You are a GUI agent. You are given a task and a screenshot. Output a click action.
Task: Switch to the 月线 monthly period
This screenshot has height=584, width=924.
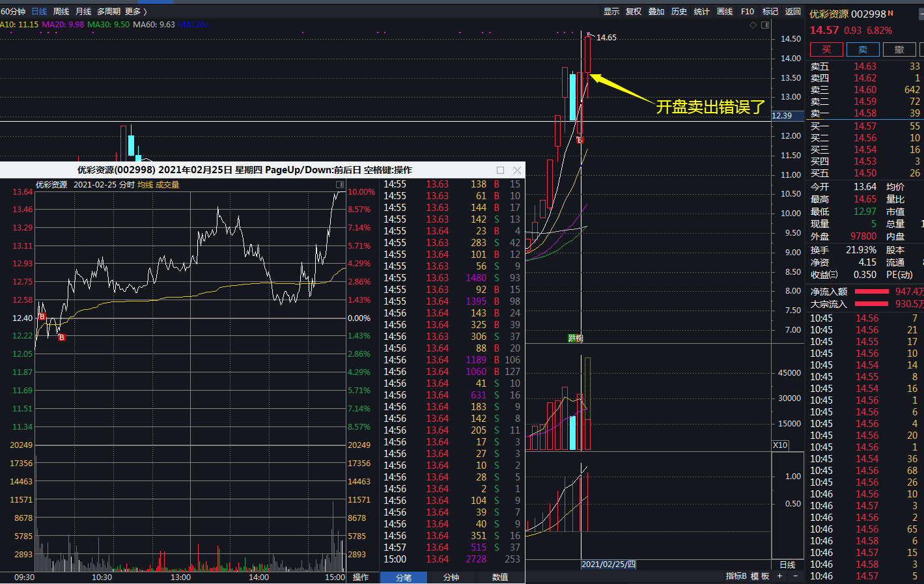click(x=83, y=12)
